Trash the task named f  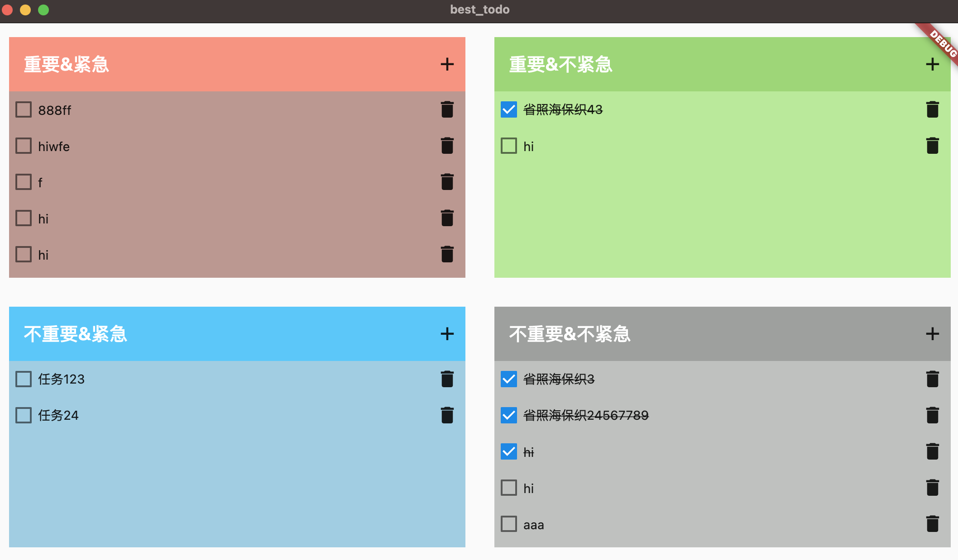coord(447,182)
